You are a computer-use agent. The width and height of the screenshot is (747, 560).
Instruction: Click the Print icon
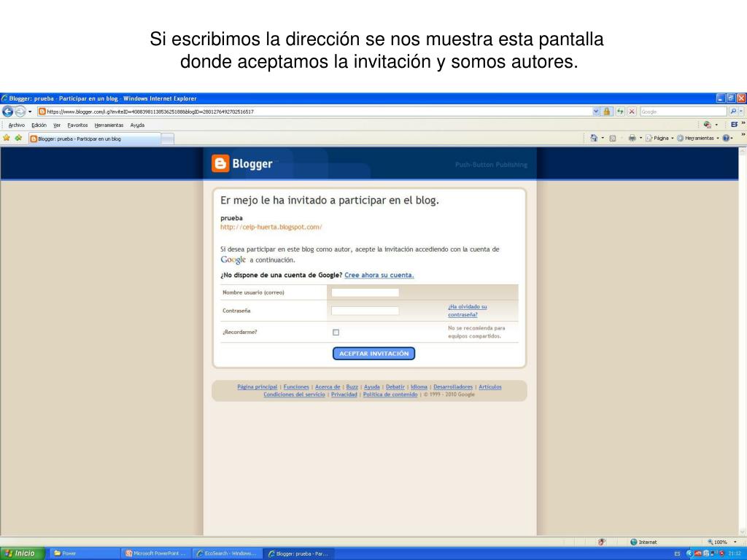click(632, 138)
